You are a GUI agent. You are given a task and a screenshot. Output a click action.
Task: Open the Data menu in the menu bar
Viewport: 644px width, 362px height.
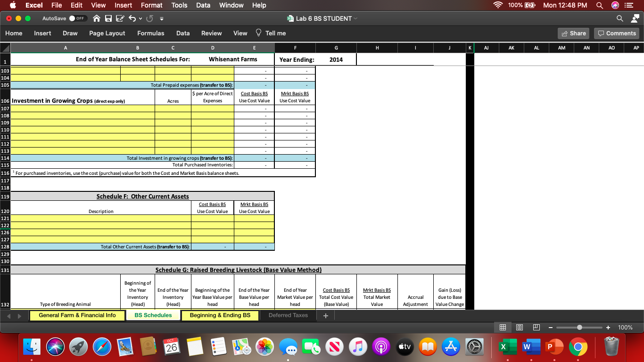203,5
